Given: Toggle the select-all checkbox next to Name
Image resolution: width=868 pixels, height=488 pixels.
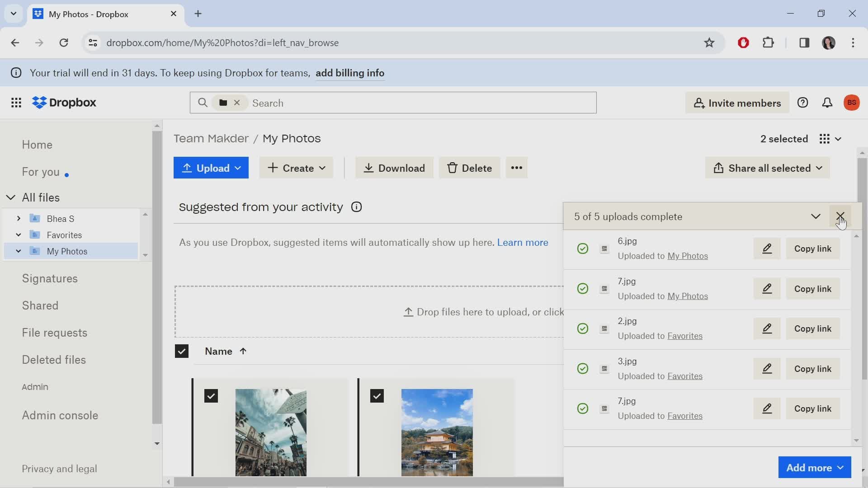Looking at the screenshot, I should tap(181, 351).
